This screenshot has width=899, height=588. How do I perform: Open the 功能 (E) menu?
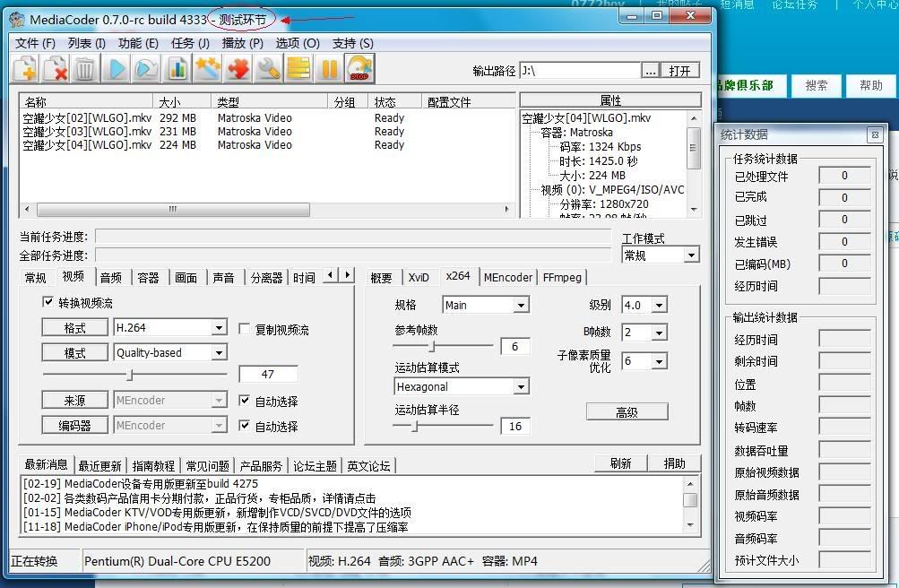pos(138,43)
